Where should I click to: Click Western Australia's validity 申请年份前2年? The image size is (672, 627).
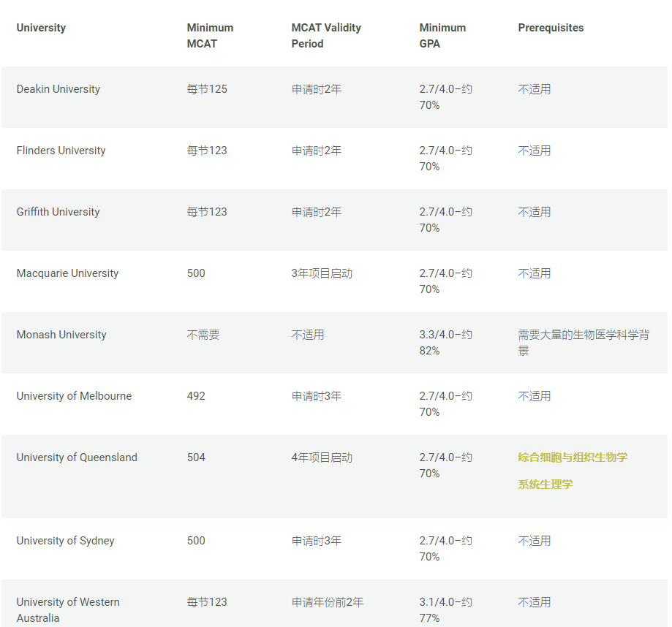pyautogui.click(x=328, y=602)
